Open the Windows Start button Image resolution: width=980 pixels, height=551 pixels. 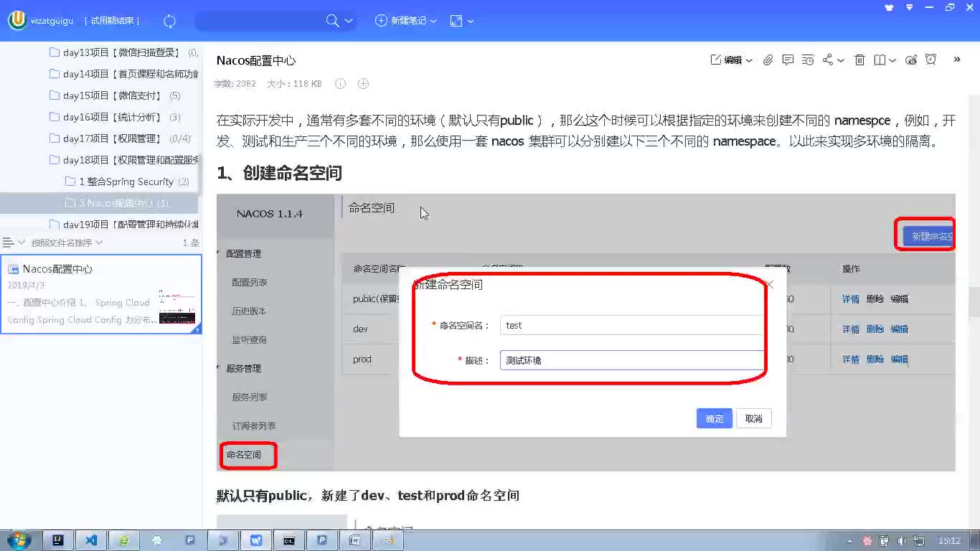point(19,540)
